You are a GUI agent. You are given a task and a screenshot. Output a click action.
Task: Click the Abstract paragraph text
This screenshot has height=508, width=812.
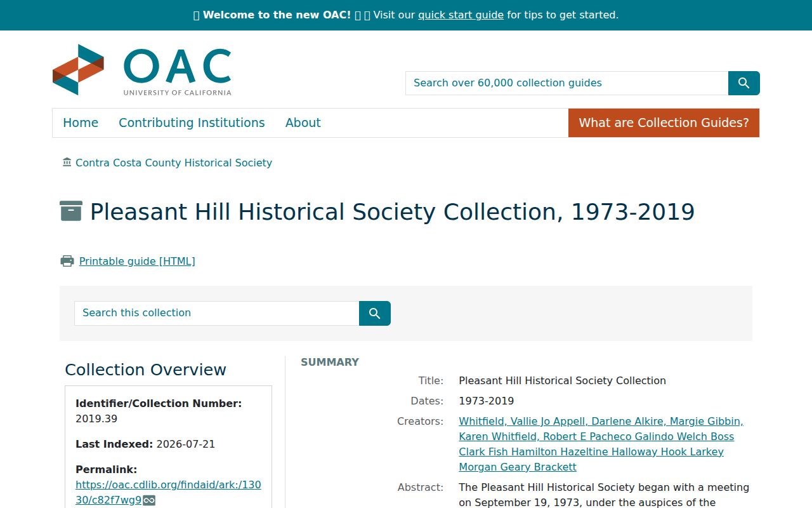[604, 495]
